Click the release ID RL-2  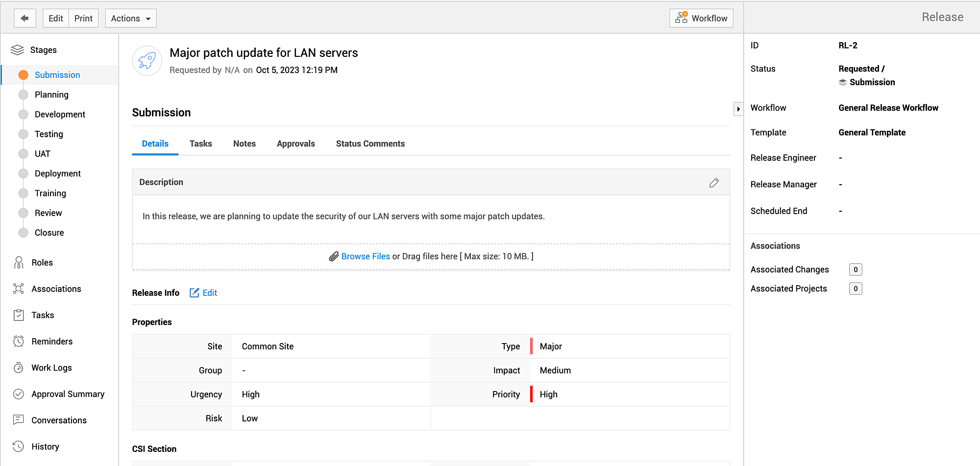[x=848, y=46]
